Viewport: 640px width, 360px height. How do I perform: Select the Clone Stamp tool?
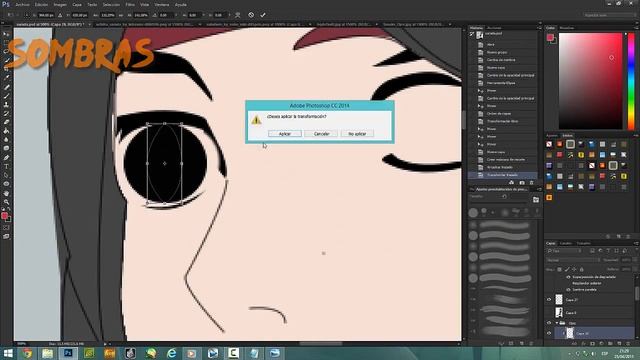point(6,104)
